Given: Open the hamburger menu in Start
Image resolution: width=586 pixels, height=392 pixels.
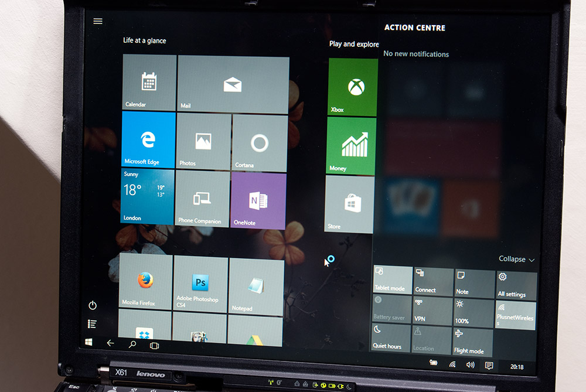Looking at the screenshot, I should [98, 21].
